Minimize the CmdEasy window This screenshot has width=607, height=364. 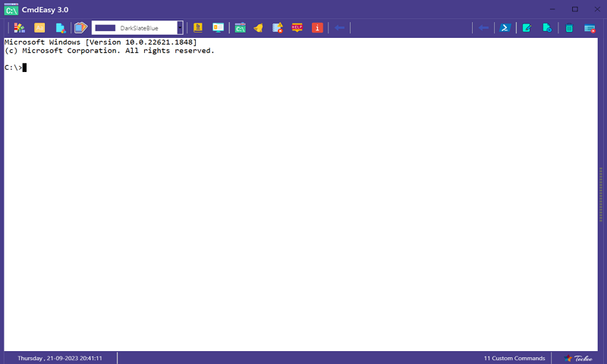pos(552,9)
